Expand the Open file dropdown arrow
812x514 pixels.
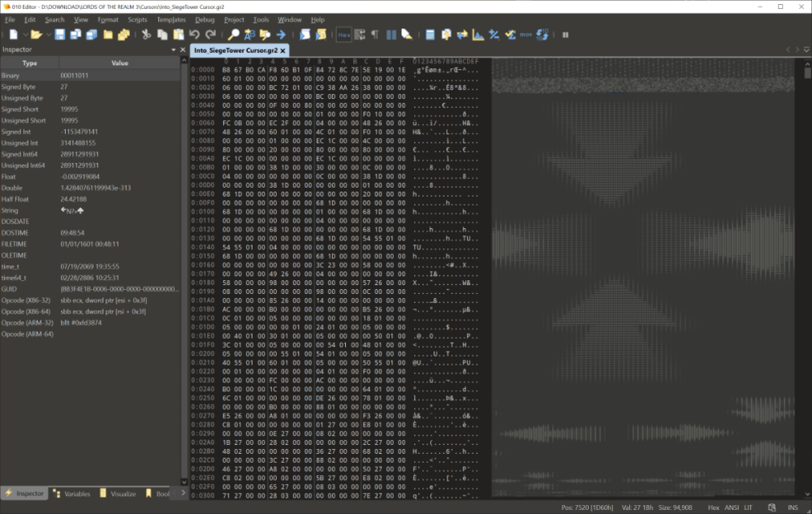click(48, 35)
